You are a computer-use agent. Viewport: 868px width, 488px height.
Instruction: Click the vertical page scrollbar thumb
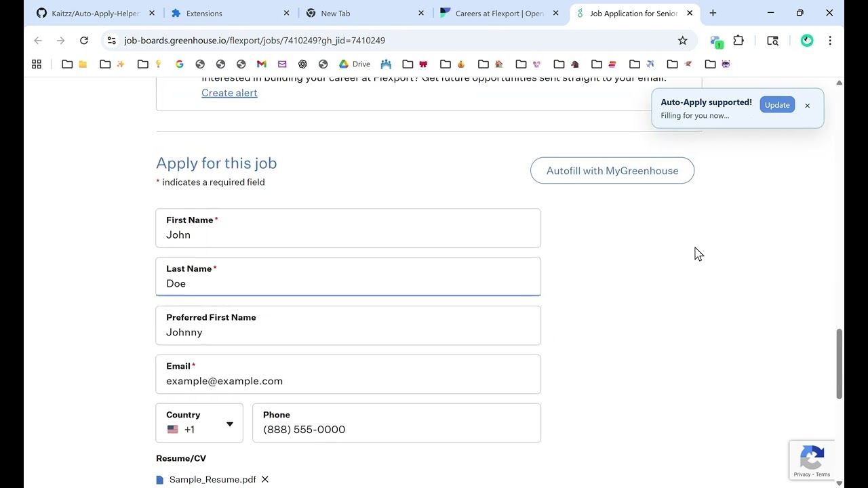(x=839, y=364)
